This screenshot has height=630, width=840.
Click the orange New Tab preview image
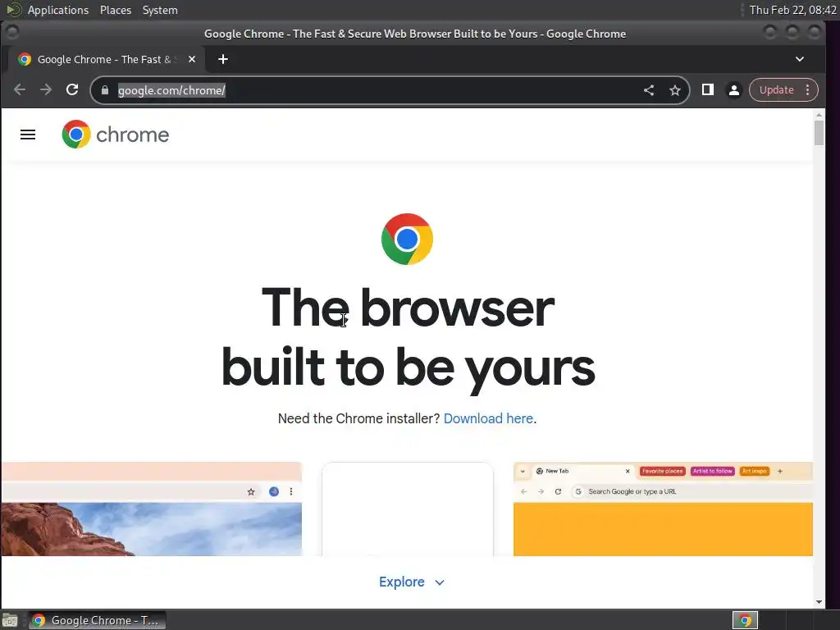(x=663, y=509)
